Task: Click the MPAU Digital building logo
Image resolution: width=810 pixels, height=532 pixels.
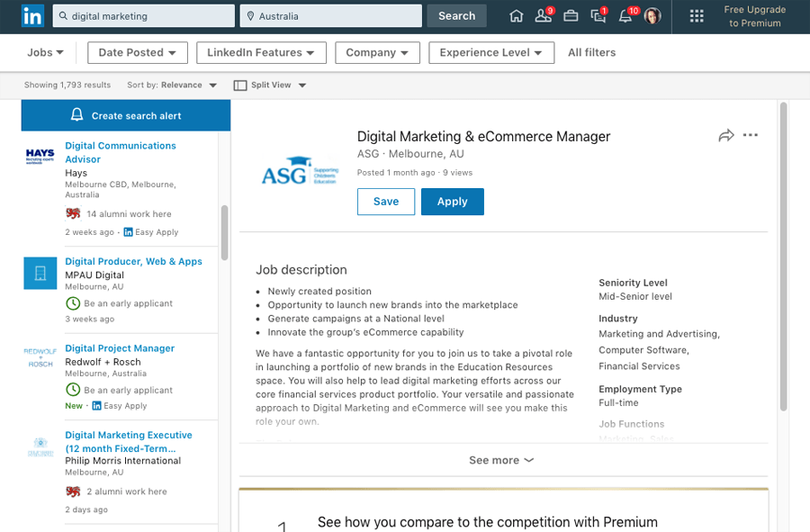Action: tap(40, 273)
